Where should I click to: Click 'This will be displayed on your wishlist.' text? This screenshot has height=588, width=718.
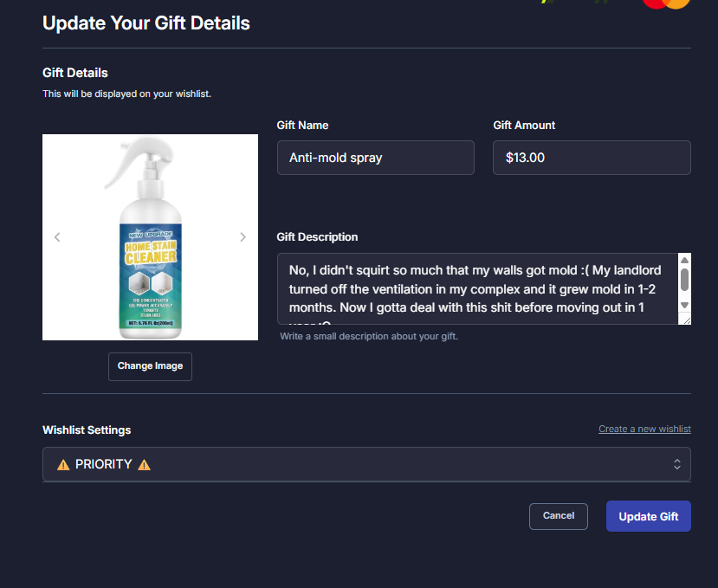coord(126,94)
